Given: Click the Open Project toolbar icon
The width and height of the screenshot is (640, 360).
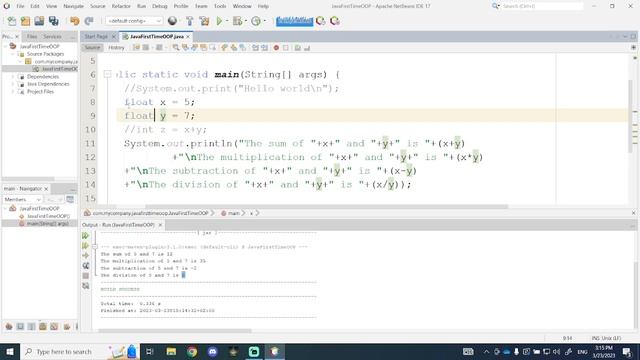Looking at the screenshot, I should point(39,21).
